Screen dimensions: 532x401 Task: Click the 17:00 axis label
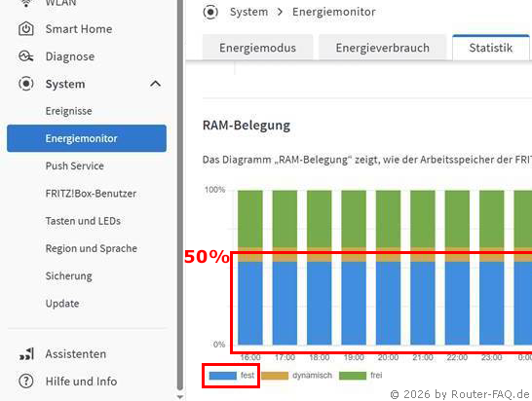[285, 357]
